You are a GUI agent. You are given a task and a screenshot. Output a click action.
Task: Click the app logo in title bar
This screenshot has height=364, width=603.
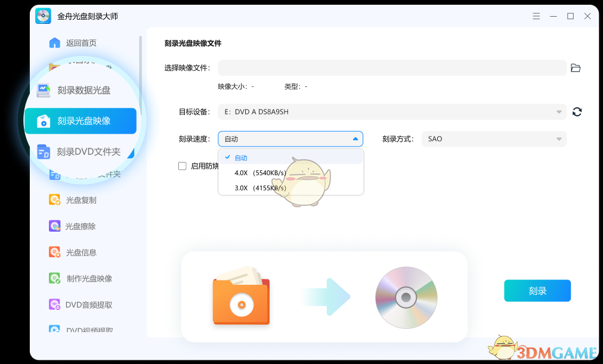point(42,16)
